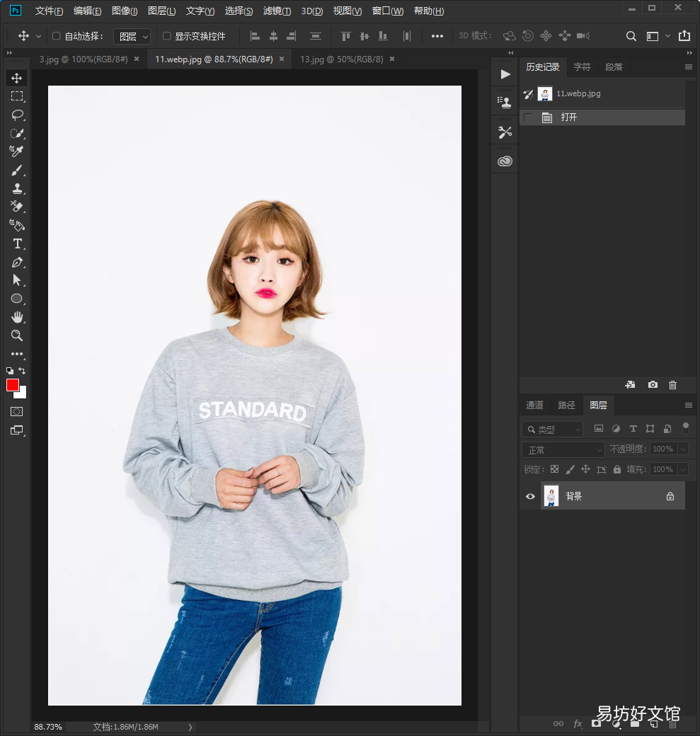Close the 11.webp.jpg document tab
The image size is (700, 736).
point(282,59)
